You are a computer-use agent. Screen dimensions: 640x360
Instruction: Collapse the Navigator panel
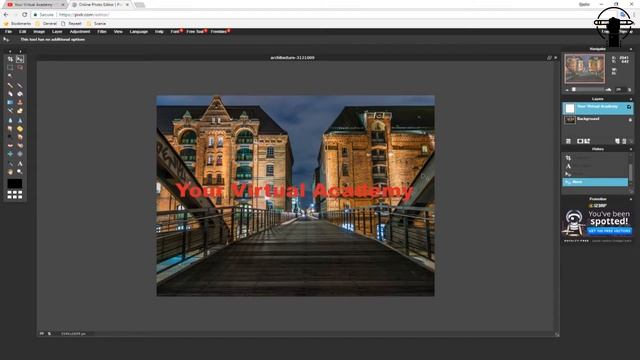[x=631, y=49]
